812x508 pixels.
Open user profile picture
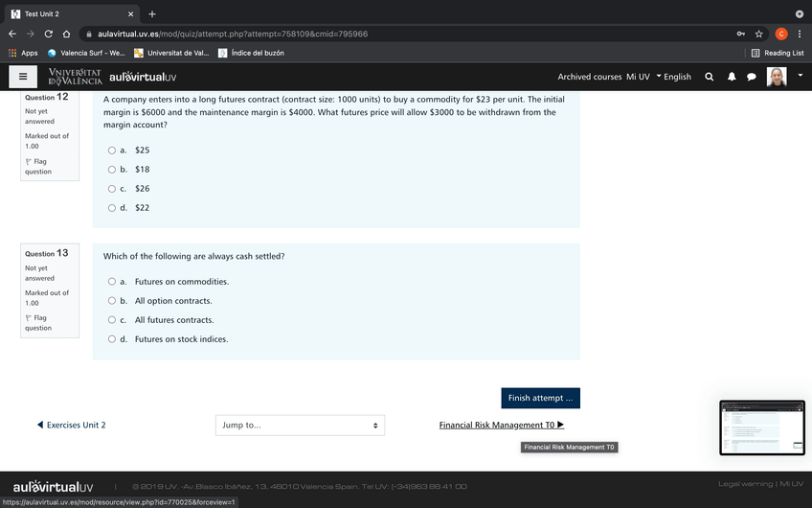pyautogui.click(x=777, y=77)
